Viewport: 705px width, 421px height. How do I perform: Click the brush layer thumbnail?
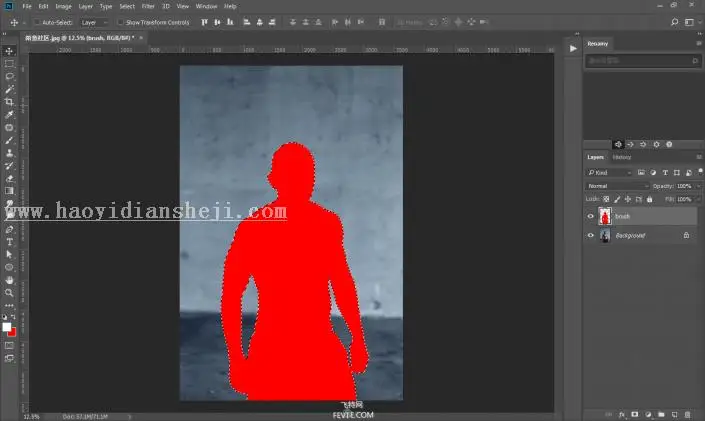pyautogui.click(x=605, y=216)
